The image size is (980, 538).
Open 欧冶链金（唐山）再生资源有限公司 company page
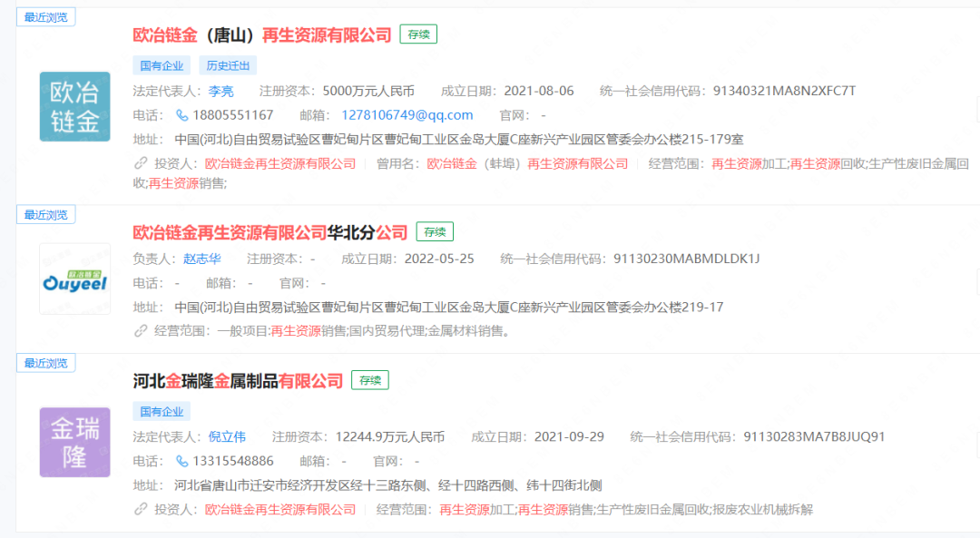click(x=262, y=35)
